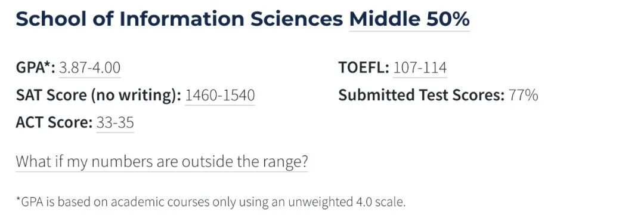Click the "SAT Score (no writing):" label

(x=98, y=96)
